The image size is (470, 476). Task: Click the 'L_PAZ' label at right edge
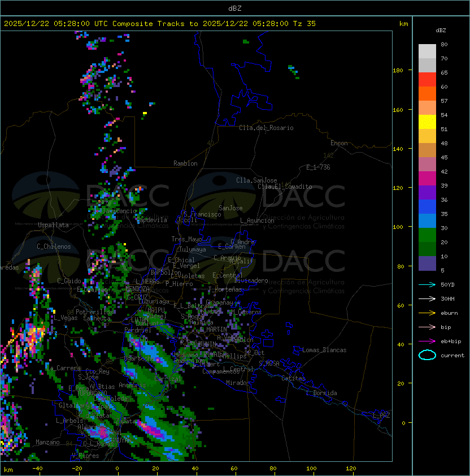coord(381,416)
